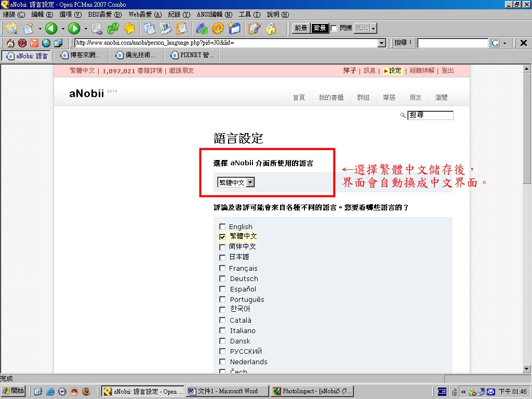
Task: Click the blue-green cloud leaf toolbar icon
Action: [x=202, y=29]
